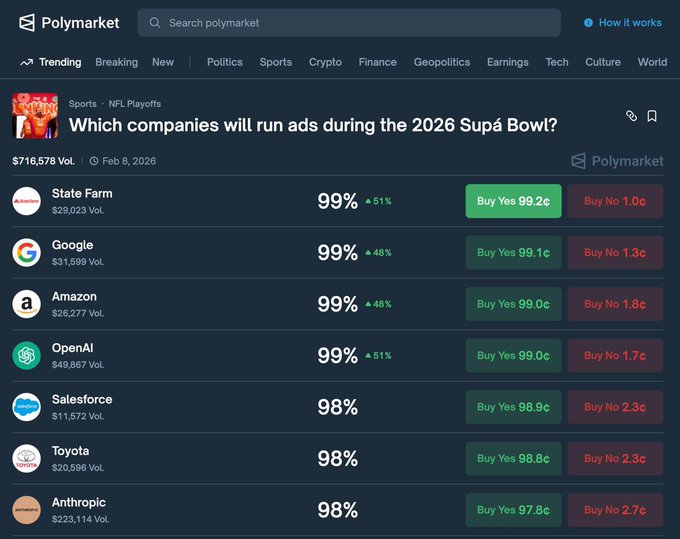The image size is (680, 539).
Task: Bookmark this Super Bowl ads market
Action: click(652, 116)
